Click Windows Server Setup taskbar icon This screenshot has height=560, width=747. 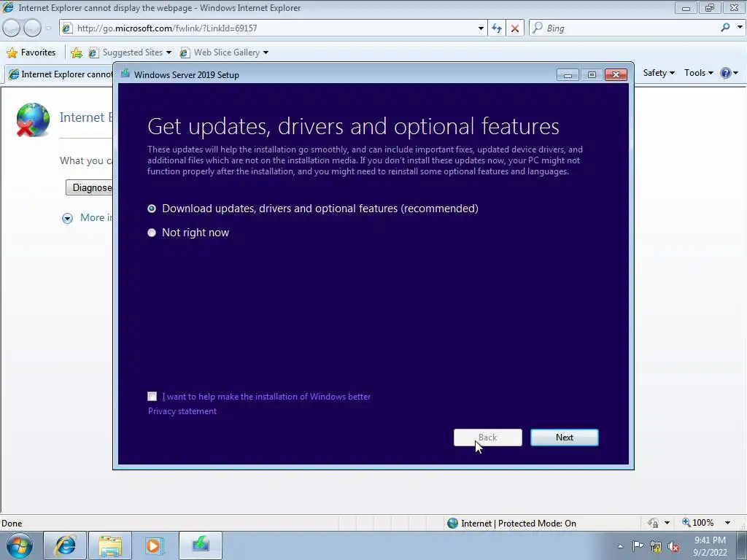pyautogui.click(x=201, y=545)
